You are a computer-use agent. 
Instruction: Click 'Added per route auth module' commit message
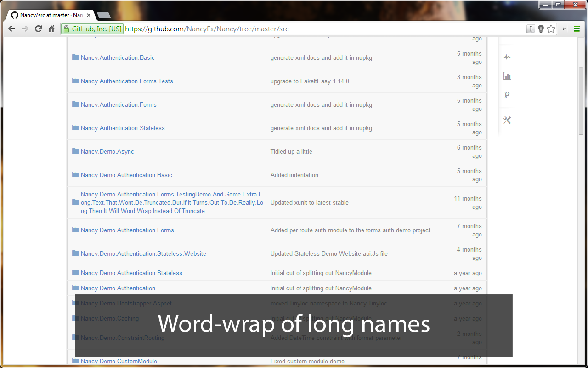pyautogui.click(x=351, y=230)
